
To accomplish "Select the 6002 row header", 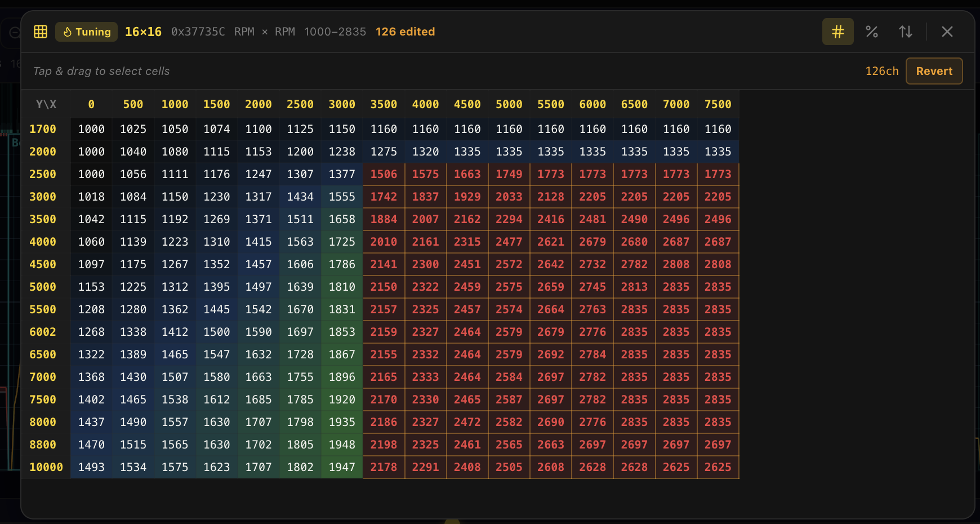I will [x=43, y=332].
